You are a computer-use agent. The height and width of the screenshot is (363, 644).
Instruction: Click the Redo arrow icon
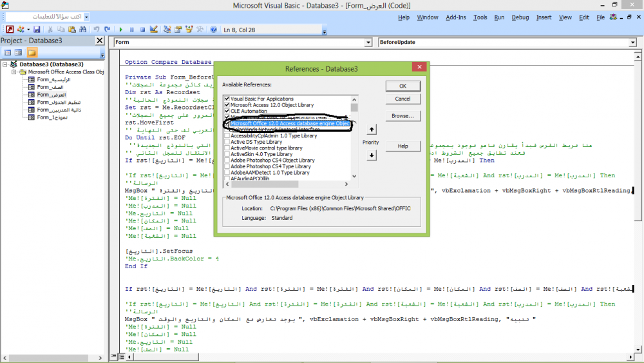click(x=107, y=29)
